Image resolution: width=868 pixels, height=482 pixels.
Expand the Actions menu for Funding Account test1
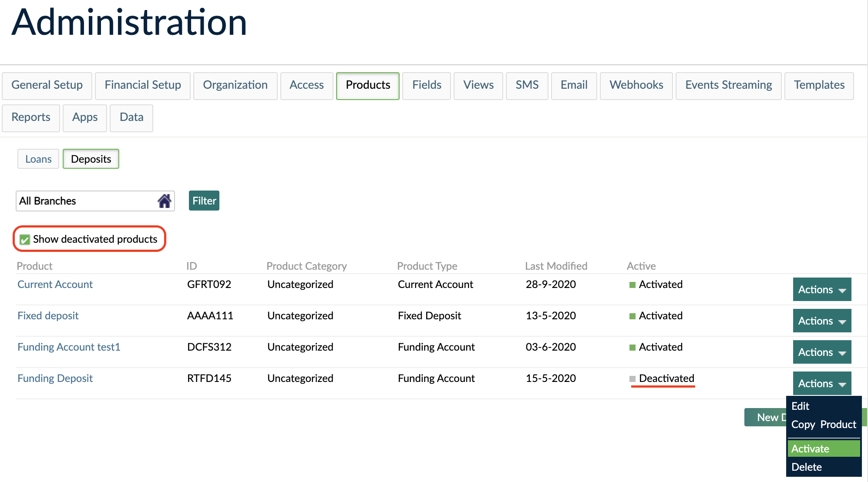point(821,352)
